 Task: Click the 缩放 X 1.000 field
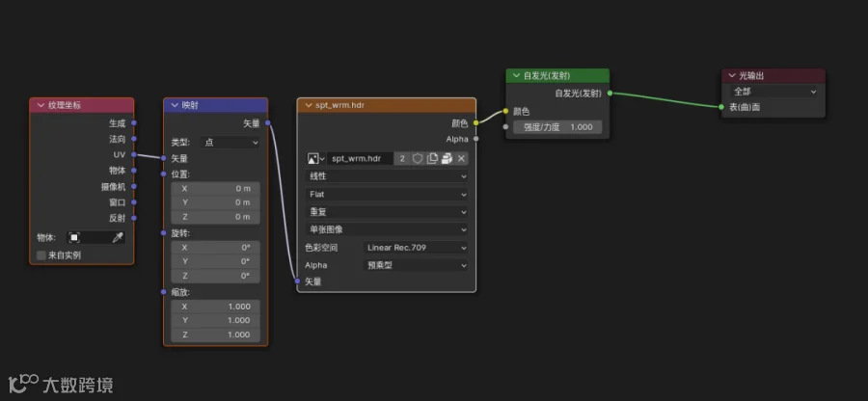215,307
